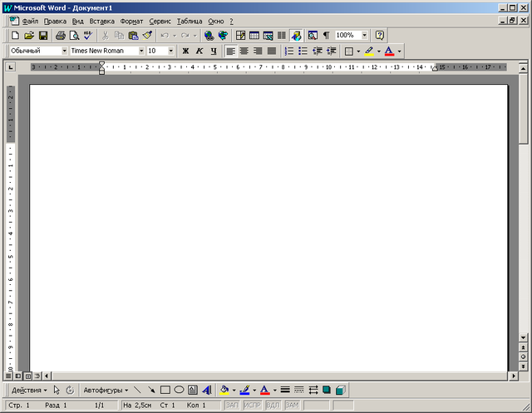Screen dimensions: 532x413
Task: Print the document using the printer icon
Action: [61, 35]
